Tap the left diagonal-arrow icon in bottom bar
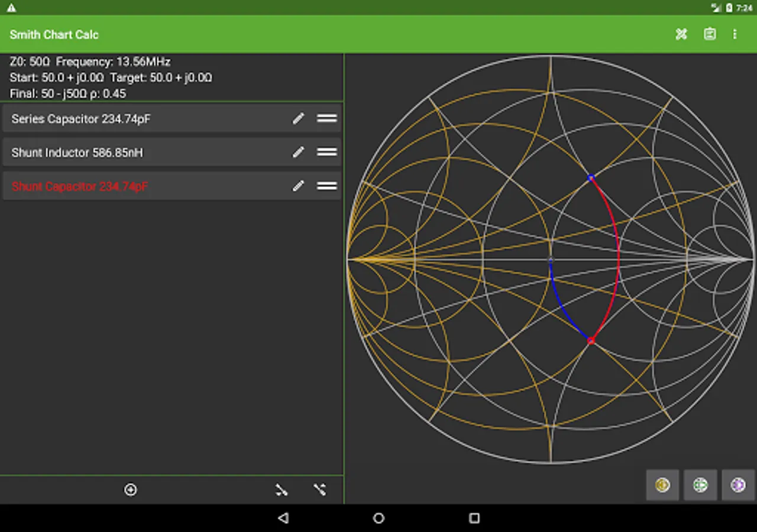 point(282,489)
